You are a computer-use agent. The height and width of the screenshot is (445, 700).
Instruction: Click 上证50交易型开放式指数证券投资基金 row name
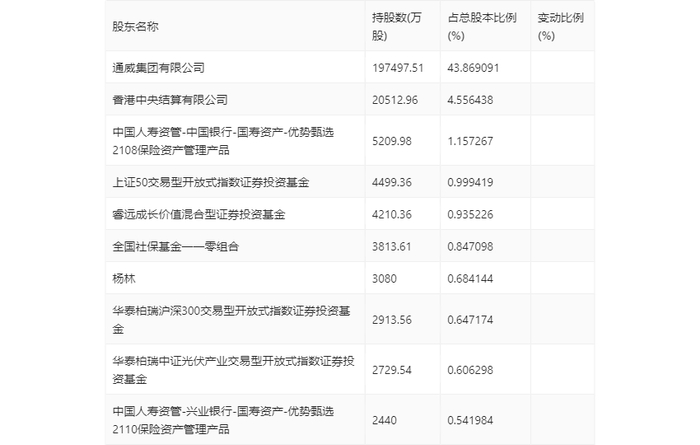click(x=211, y=182)
